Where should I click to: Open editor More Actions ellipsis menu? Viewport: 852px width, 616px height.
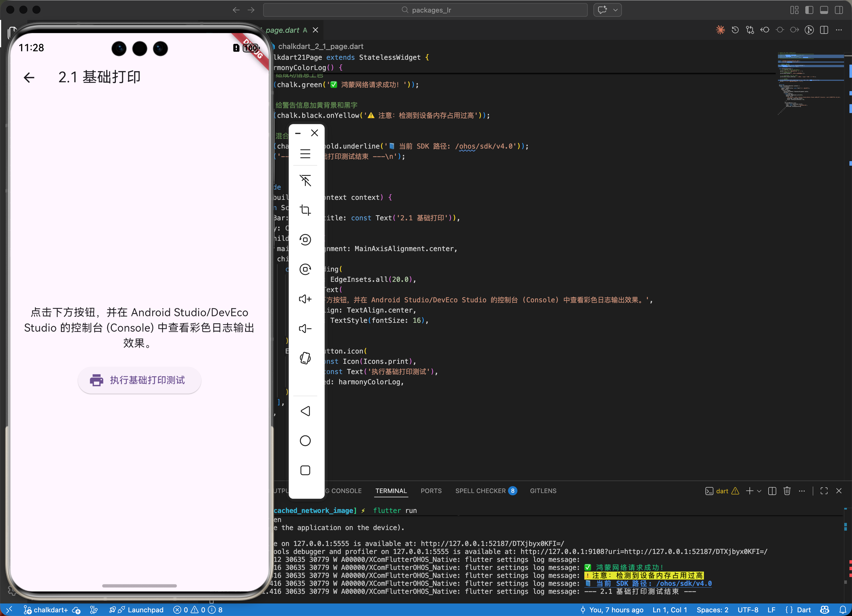click(x=839, y=30)
